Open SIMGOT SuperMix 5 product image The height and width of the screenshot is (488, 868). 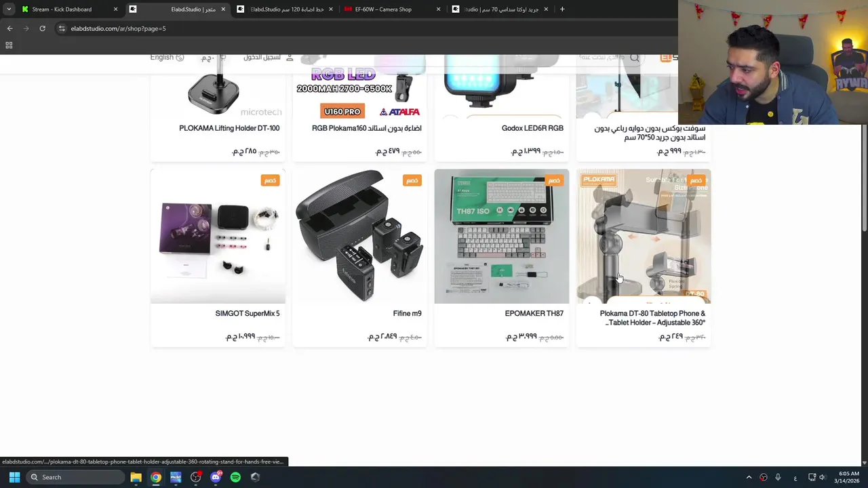pos(218,236)
